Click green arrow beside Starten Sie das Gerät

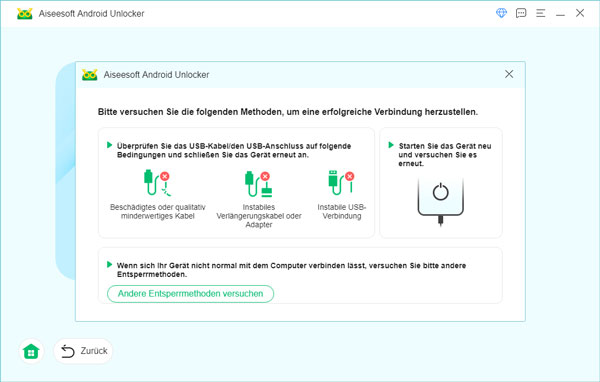391,145
